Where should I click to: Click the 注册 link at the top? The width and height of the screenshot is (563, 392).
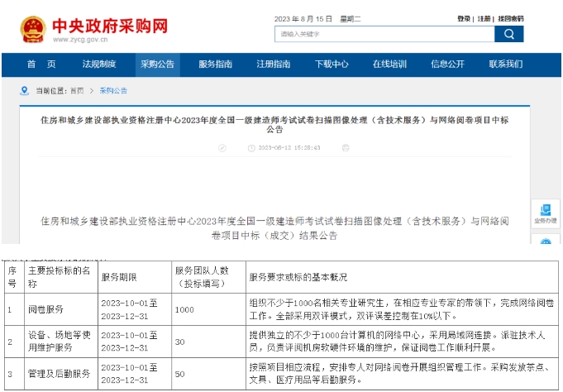484,19
